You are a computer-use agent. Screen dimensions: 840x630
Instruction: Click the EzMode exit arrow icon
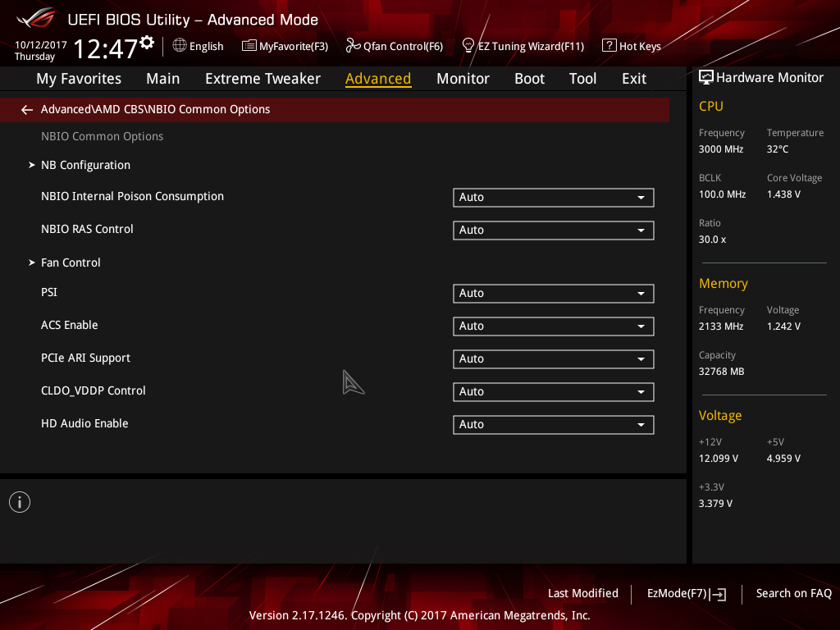pos(719,594)
